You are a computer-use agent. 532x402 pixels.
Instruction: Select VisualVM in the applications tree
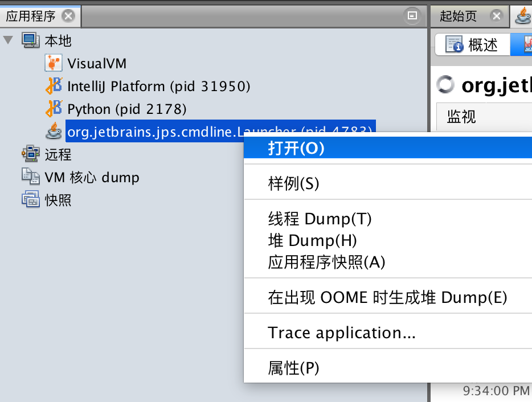pos(97,63)
